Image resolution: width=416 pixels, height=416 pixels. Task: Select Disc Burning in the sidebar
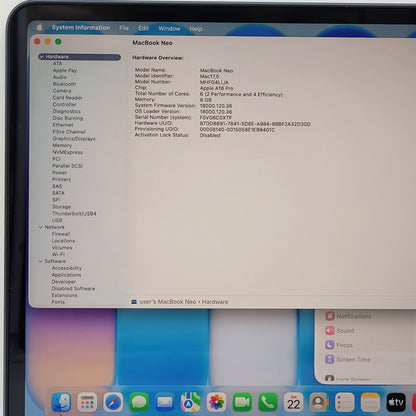point(68,118)
